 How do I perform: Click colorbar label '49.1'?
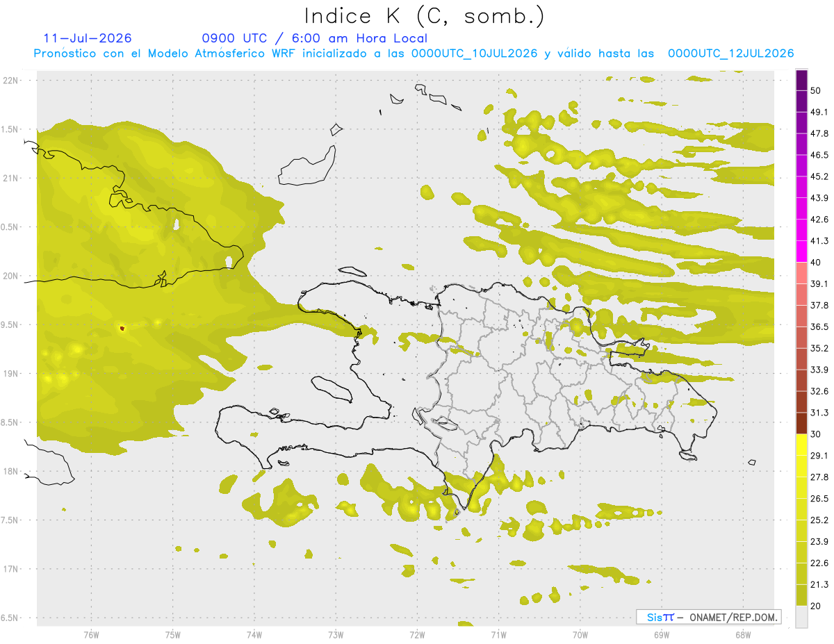point(819,112)
